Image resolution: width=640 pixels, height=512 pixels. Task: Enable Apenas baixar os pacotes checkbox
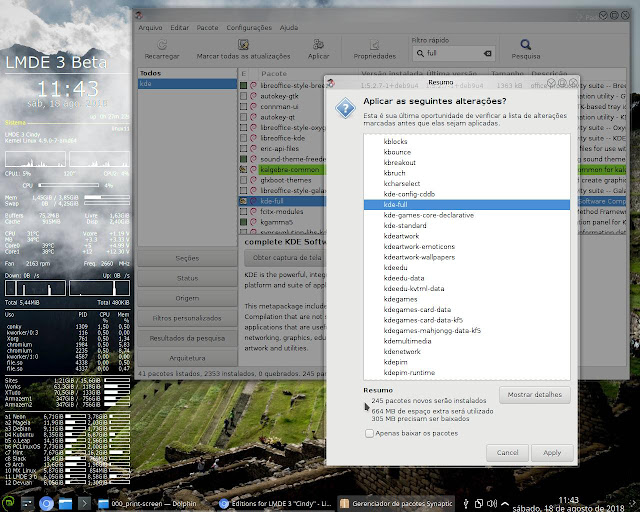coord(369,433)
